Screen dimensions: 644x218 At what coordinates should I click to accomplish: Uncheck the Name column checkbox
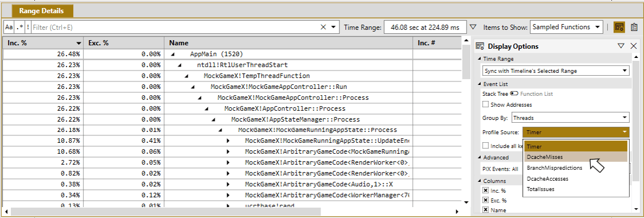click(486, 210)
